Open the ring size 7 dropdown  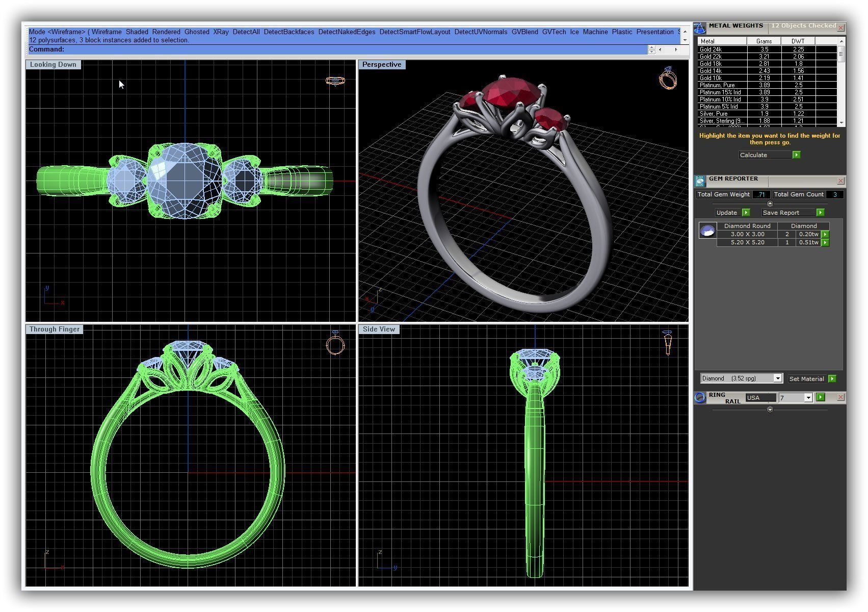(808, 398)
